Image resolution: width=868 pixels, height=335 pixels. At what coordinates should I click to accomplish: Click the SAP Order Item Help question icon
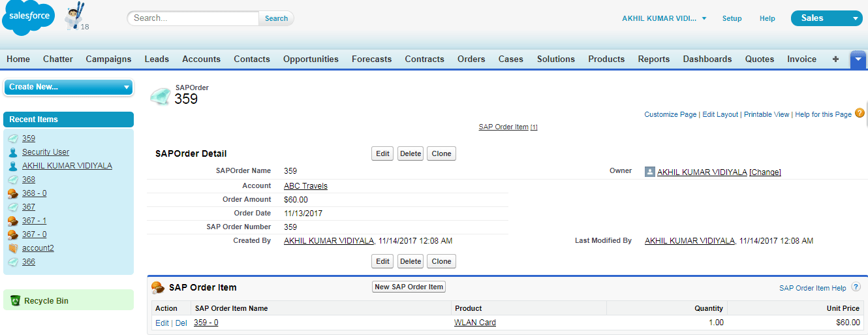pos(856,287)
